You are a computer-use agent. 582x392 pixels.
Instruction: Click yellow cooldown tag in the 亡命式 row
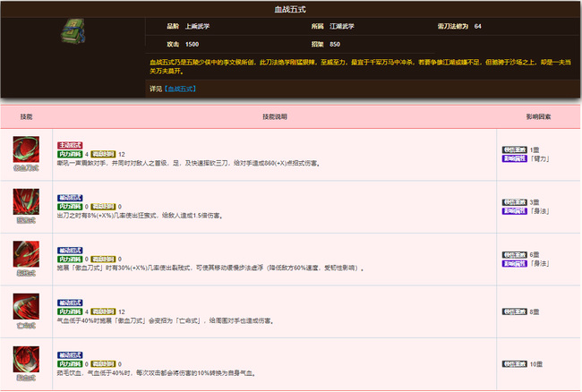[x=103, y=311]
